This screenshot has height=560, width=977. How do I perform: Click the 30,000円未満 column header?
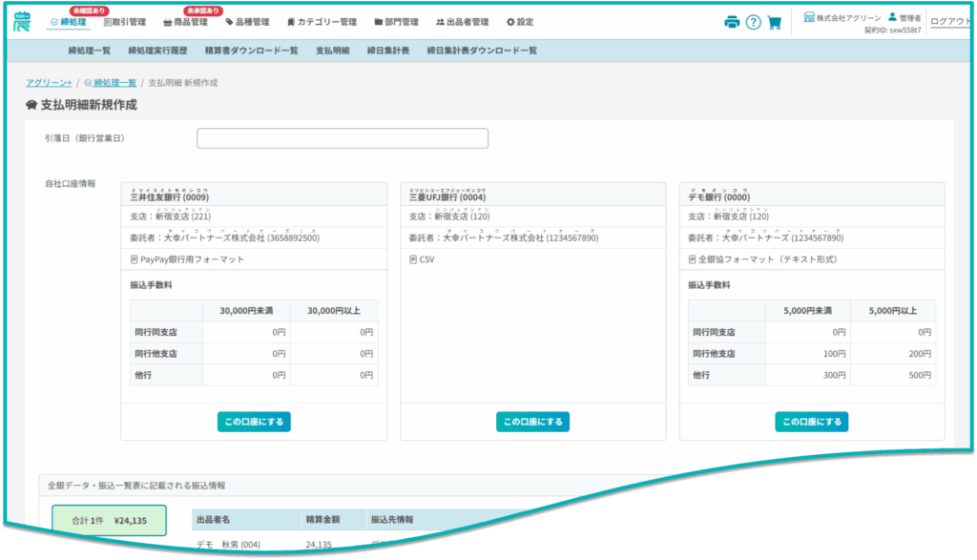tap(246, 310)
